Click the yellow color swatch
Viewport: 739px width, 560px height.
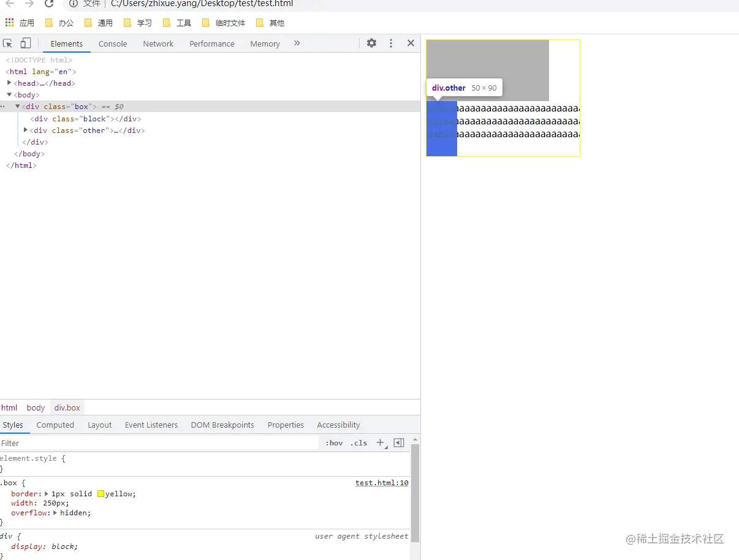[100, 494]
